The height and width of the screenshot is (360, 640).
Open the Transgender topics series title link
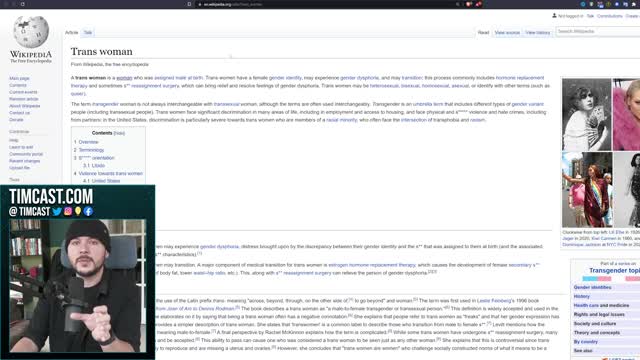pos(614,271)
